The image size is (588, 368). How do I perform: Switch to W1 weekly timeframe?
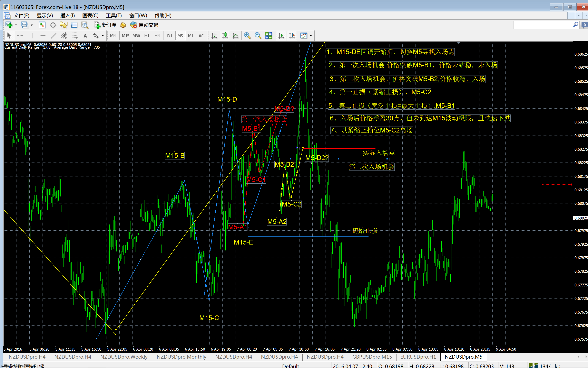[x=202, y=36]
